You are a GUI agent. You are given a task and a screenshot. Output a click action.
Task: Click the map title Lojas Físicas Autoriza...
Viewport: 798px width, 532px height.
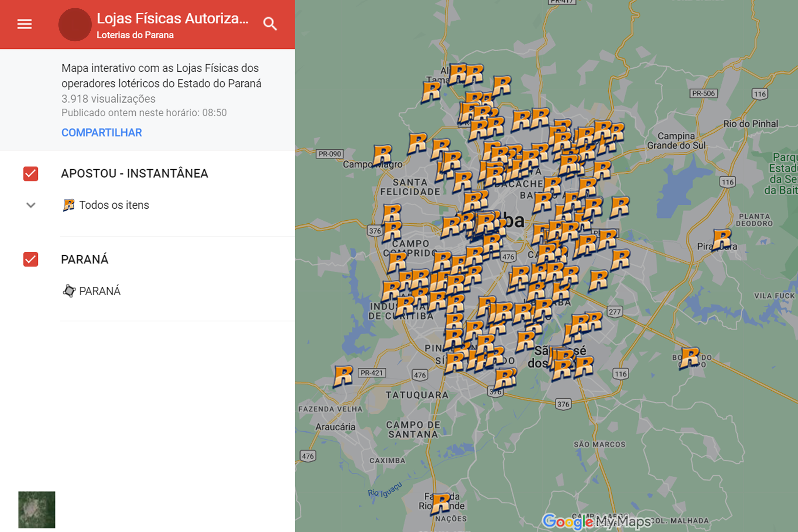point(173,18)
